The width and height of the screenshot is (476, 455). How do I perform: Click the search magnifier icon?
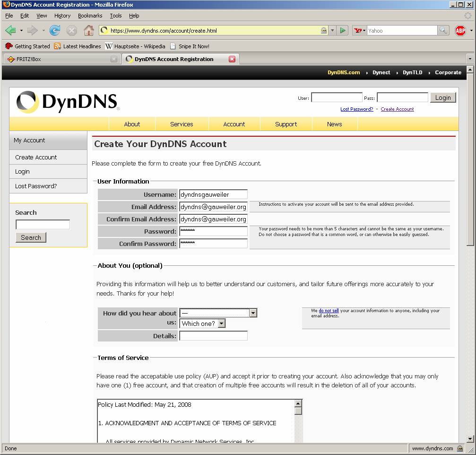click(443, 31)
